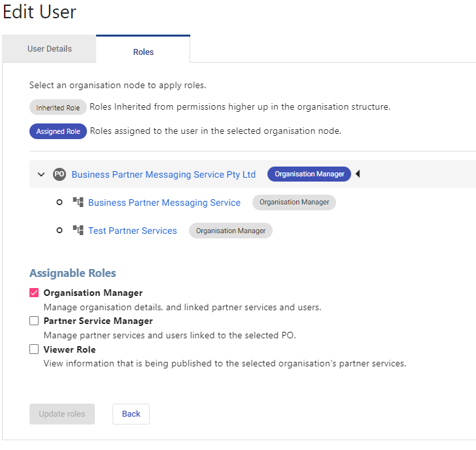Click grey Organisation Manager badge beside Test Partner Services

(231, 231)
